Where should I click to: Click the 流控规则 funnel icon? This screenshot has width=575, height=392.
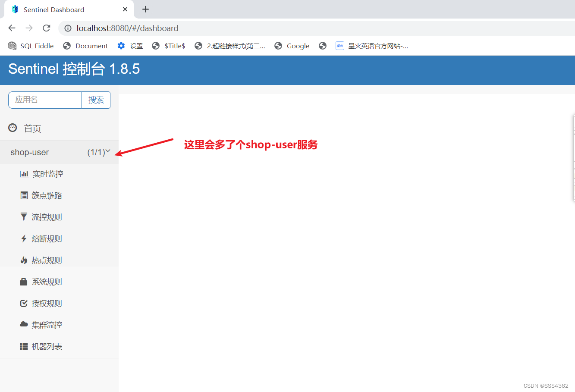tap(24, 217)
